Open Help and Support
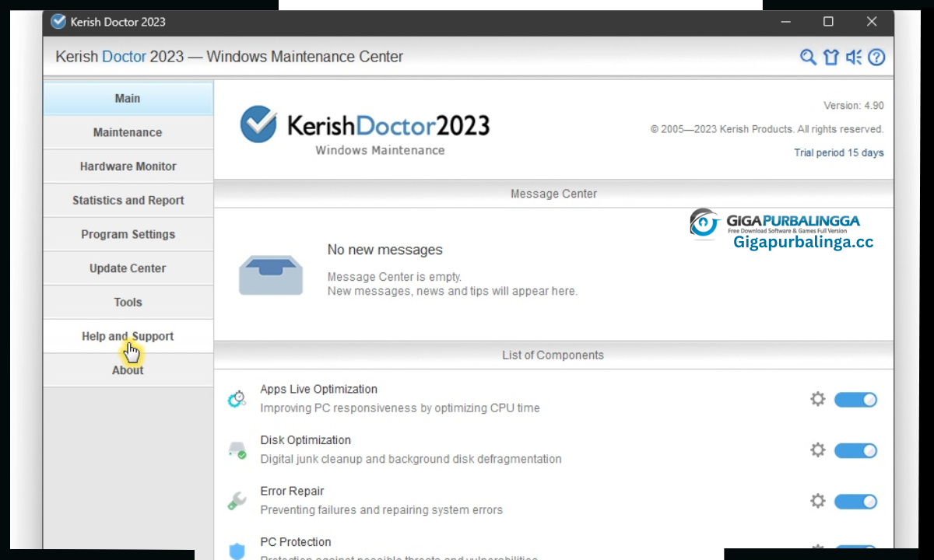The height and width of the screenshot is (560, 934). pyautogui.click(x=128, y=336)
